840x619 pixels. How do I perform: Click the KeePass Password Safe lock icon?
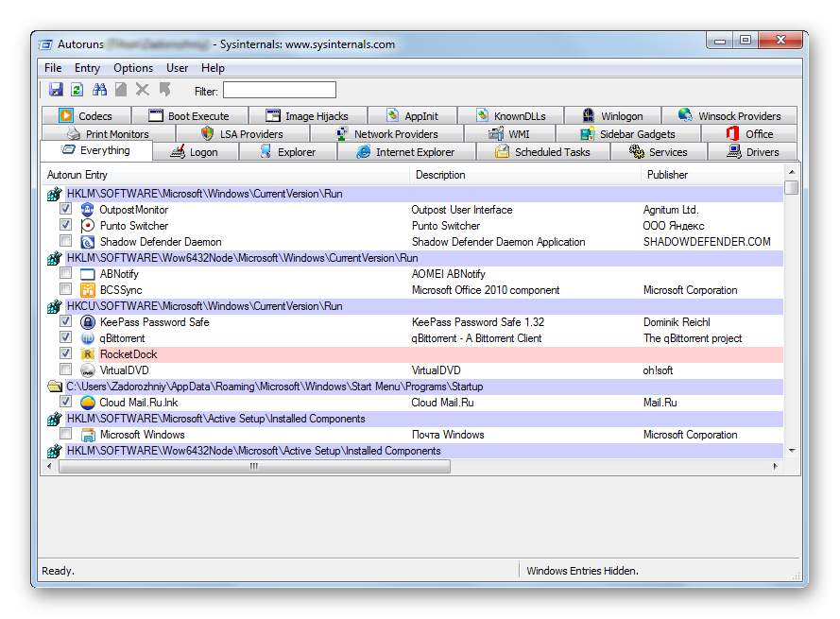(87, 322)
